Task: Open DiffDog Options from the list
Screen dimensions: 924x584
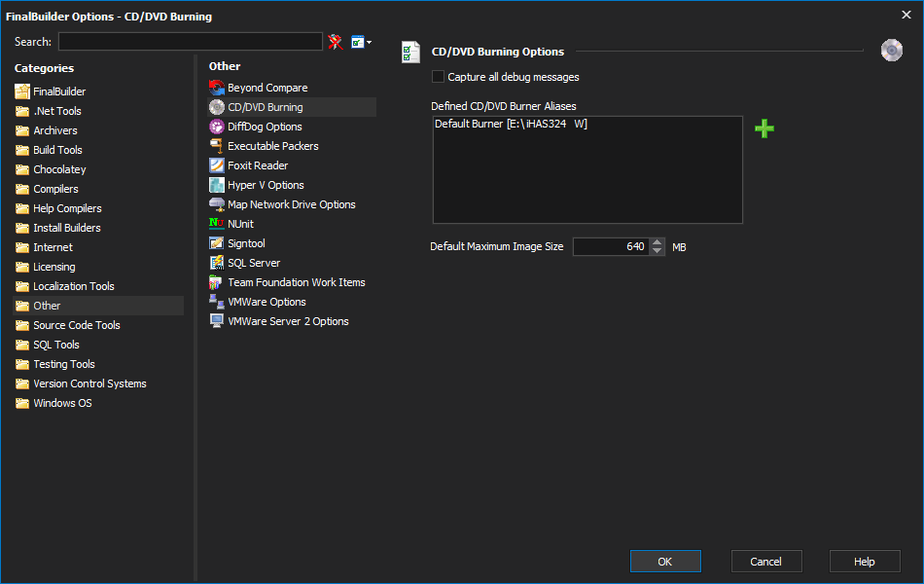Action: coord(265,127)
